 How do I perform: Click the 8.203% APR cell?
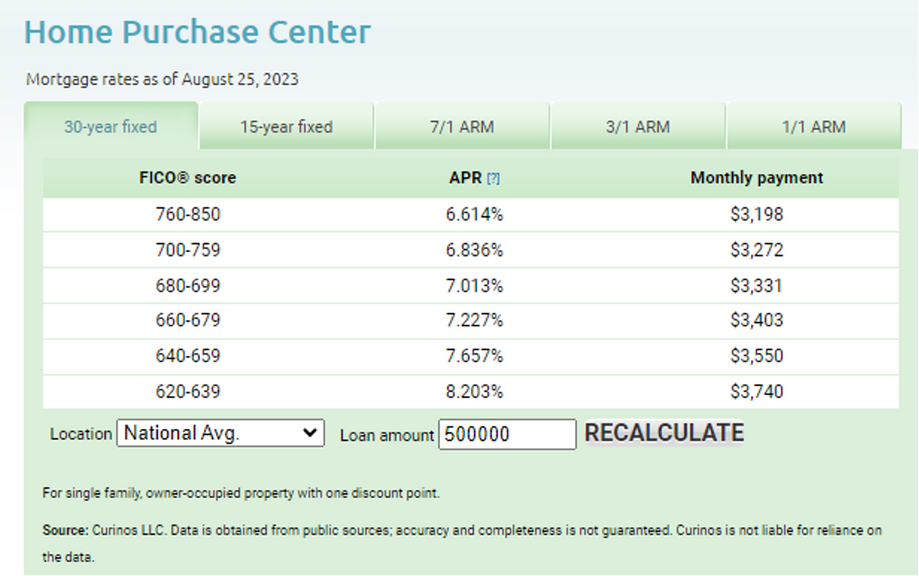pos(474,392)
